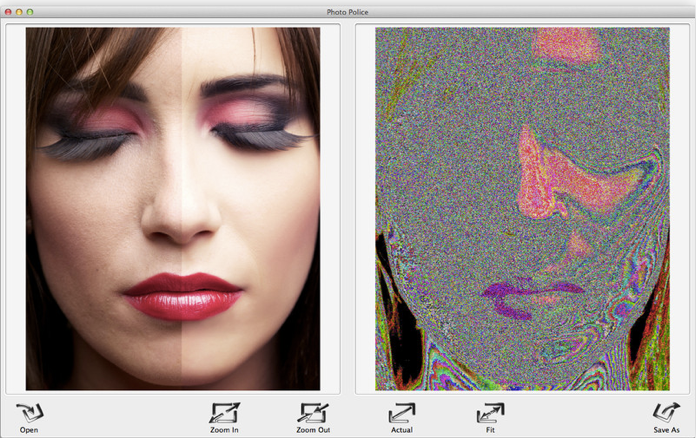696x438 pixels.
Task: Minimize the Photo Police window
Action: point(19,12)
